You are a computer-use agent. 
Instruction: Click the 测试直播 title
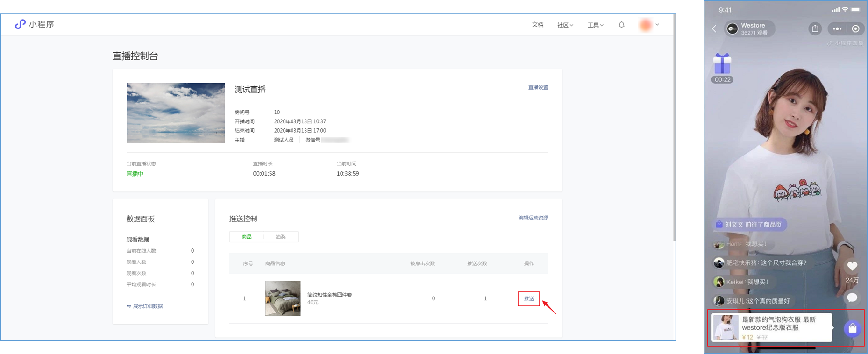pos(250,90)
